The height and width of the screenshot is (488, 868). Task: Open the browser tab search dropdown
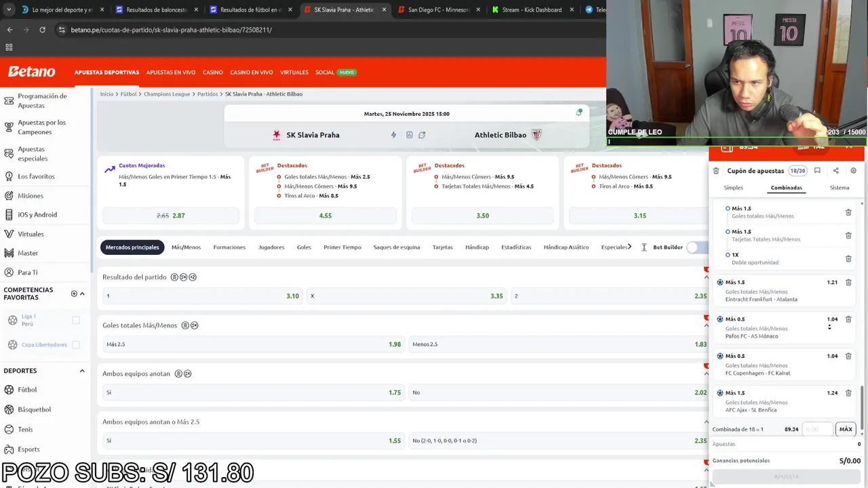pyautogui.click(x=9, y=9)
